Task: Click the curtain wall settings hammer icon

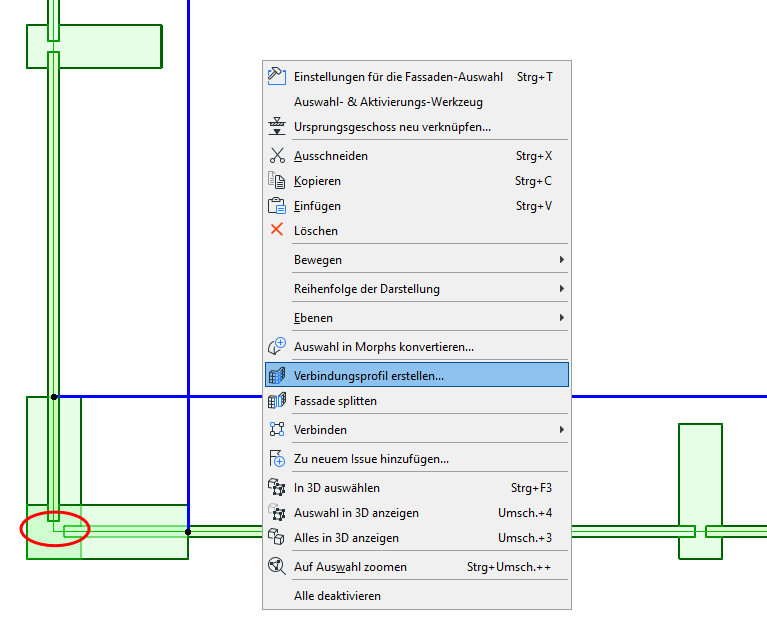Action: pyautogui.click(x=277, y=77)
